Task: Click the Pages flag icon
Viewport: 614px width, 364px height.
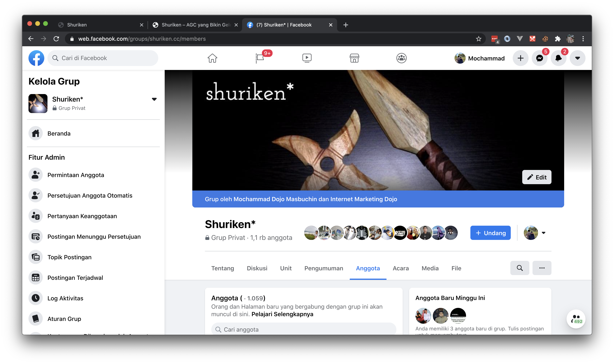Action: pyautogui.click(x=260, y=58)
